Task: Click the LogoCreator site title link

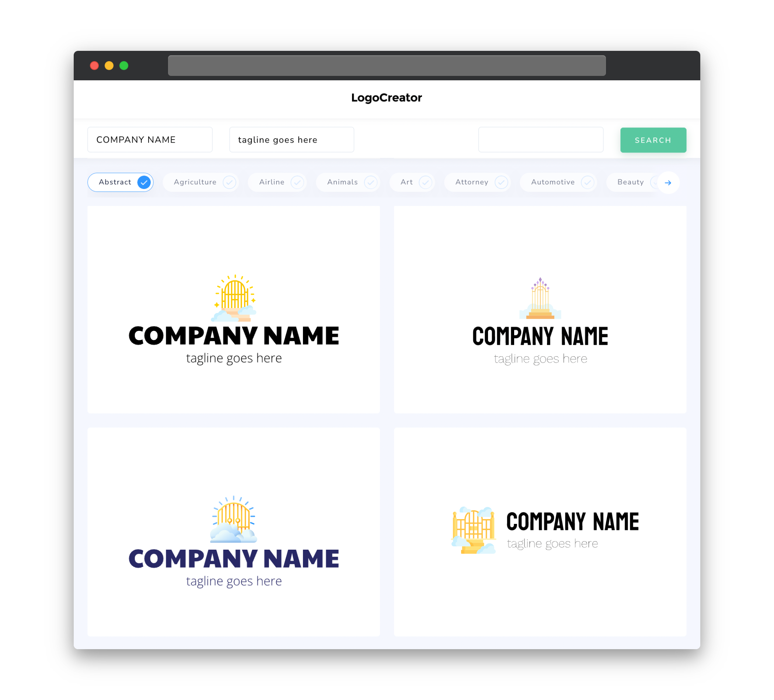Action: (387, 98)
